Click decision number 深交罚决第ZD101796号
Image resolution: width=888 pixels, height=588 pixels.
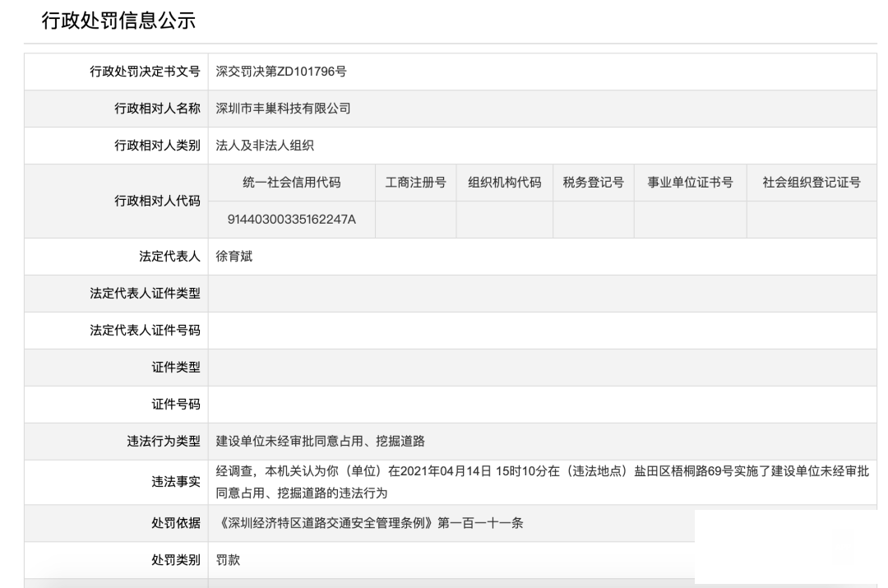(281, 72)
